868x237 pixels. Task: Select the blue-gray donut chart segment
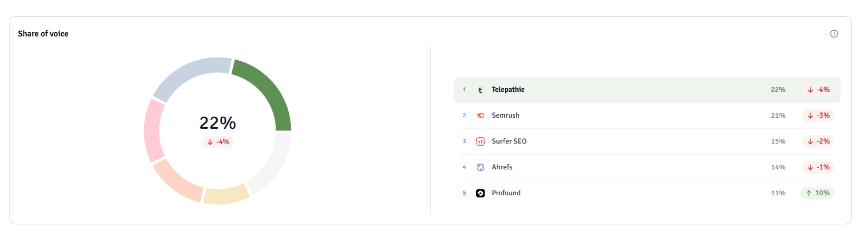coord(187,74)
